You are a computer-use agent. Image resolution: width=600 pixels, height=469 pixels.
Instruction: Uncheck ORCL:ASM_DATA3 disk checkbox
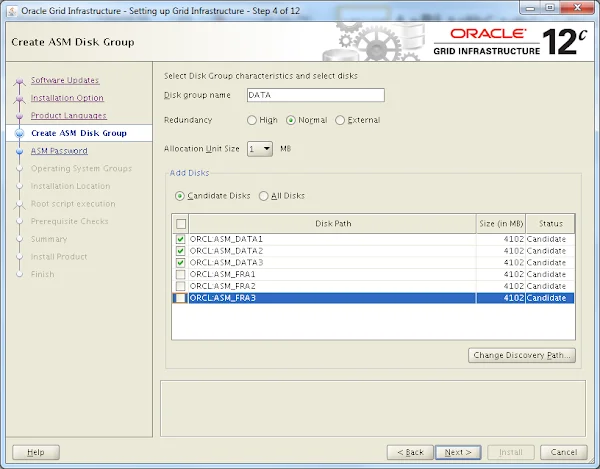point(180,263)
